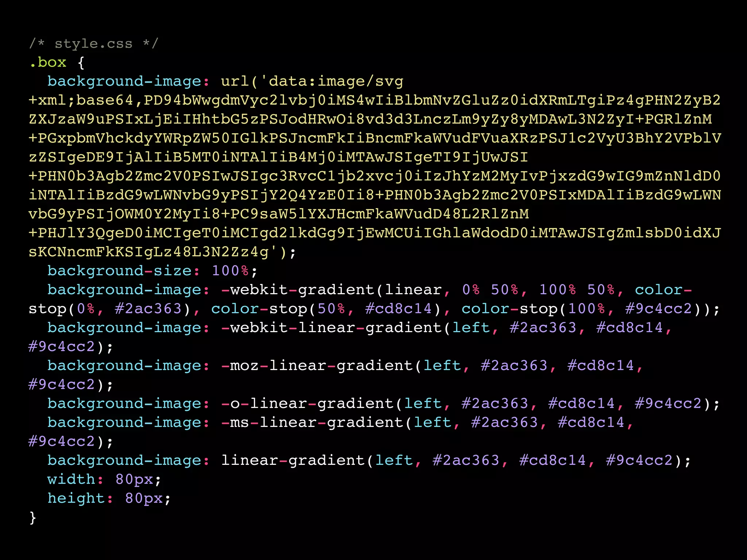747x560 pixels.
Task: Click the color-stop(50% text
Action: click(x=278, y=309)
